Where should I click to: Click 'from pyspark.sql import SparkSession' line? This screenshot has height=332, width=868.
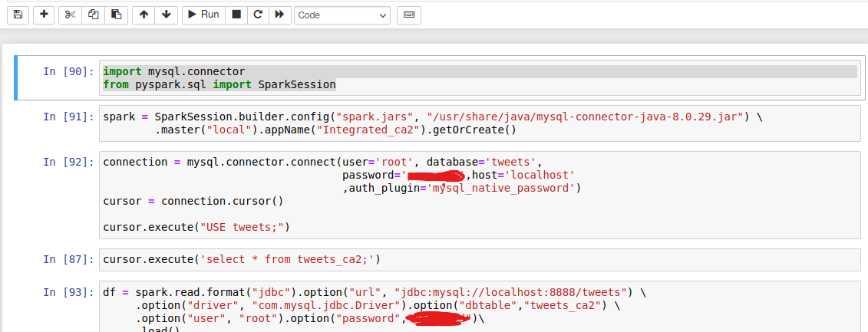[219, 84]
